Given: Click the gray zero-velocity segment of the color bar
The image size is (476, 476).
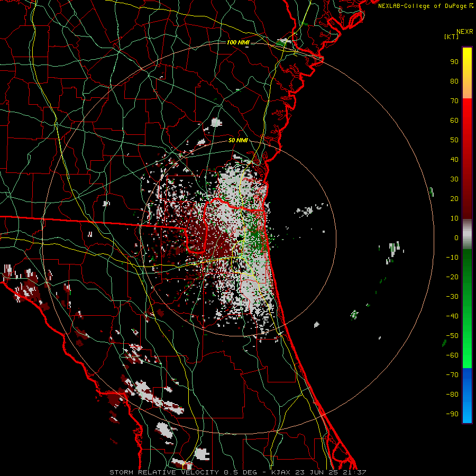Looking at the screenshot, I should pyautogui.click(x=467, y=234).
